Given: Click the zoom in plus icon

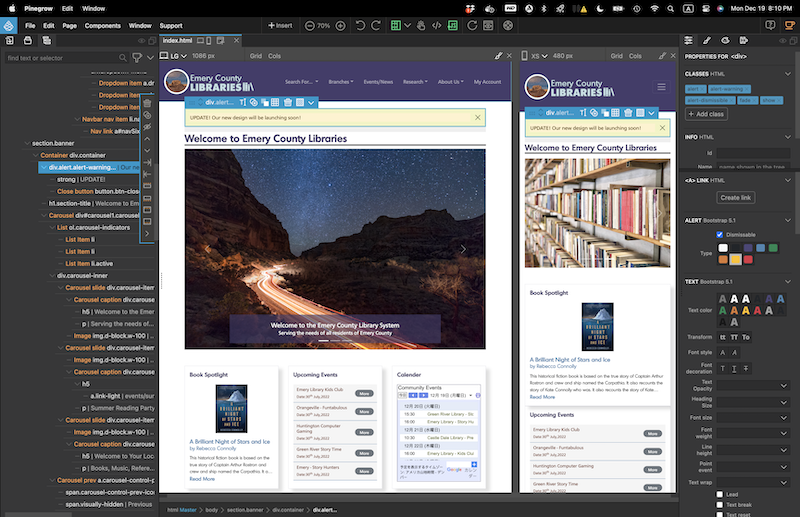Looking at the screenshot, I should (340, 25).
